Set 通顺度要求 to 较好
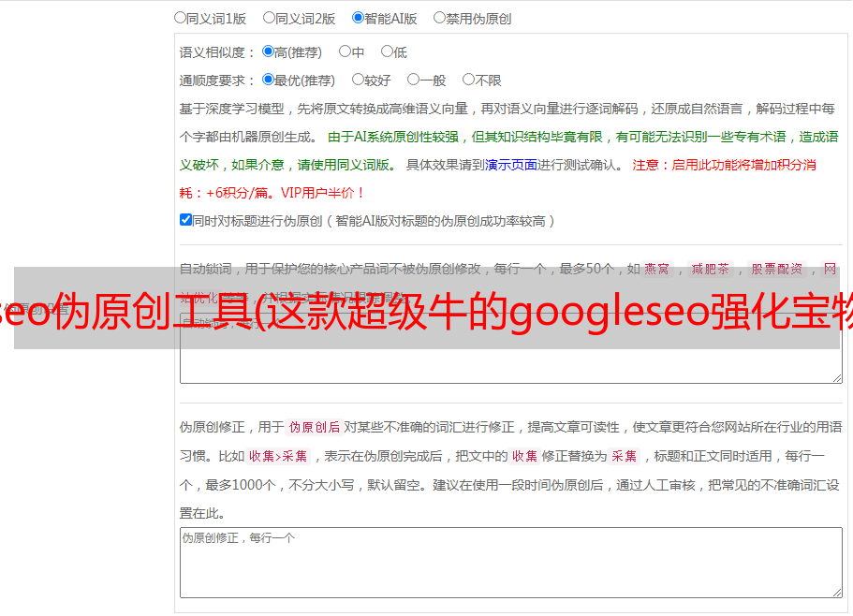853x616 pixels. tap(358, 80)
